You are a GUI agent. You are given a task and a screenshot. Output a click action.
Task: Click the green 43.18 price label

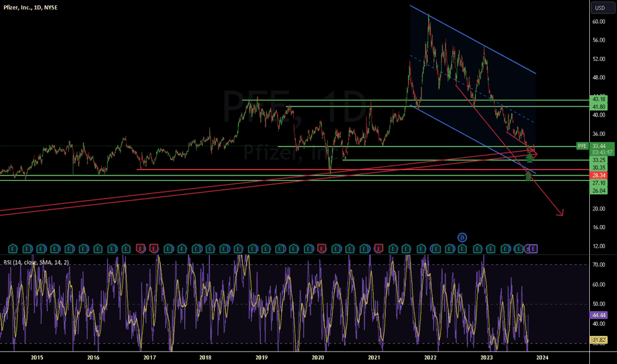(599, 99)
